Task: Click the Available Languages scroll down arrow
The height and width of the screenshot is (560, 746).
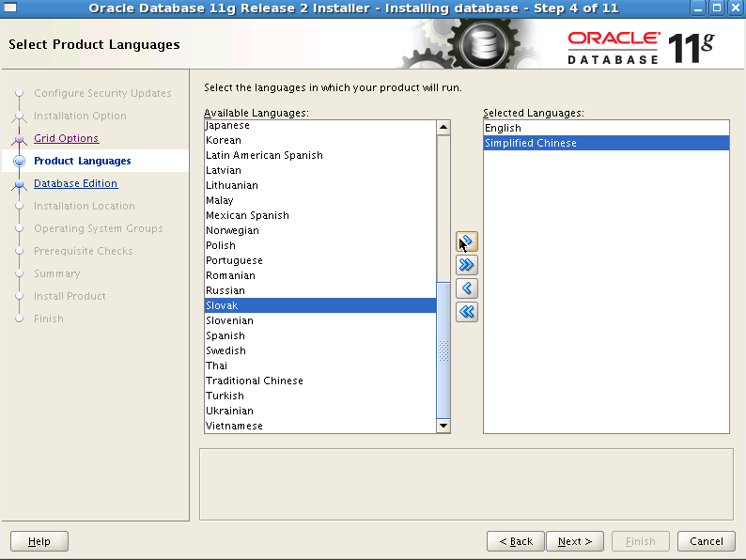Action: [x=443, y=426]
